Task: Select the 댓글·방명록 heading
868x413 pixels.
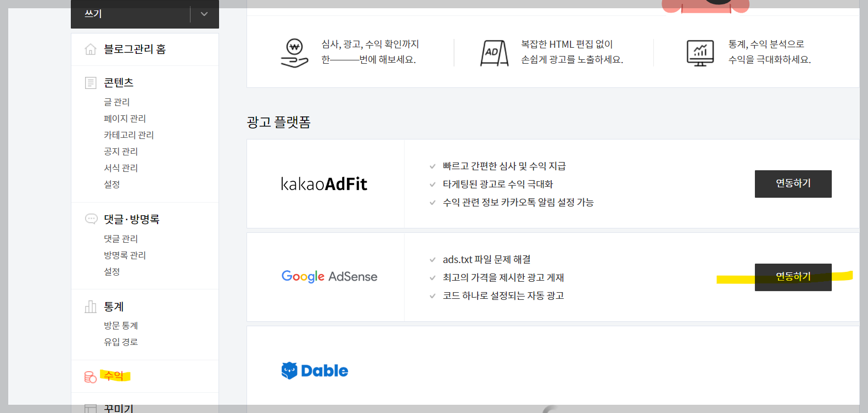Action: 132,219
